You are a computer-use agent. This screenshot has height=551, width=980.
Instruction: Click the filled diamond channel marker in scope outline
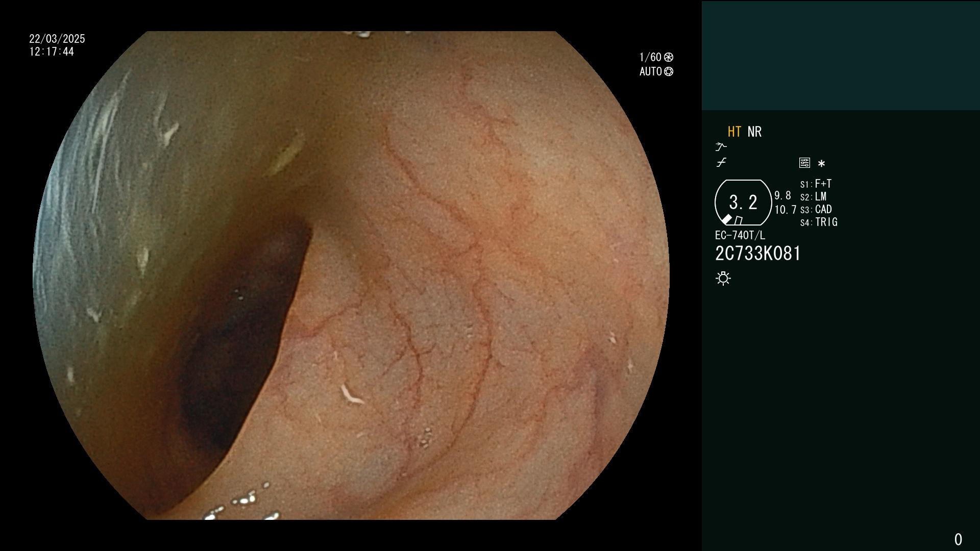(727, 219)
